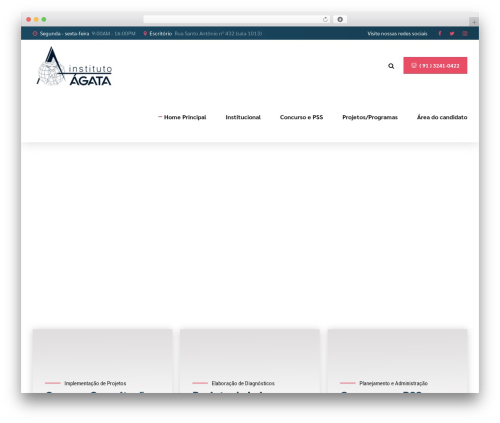Open the Instagram social link

(465, 33)
